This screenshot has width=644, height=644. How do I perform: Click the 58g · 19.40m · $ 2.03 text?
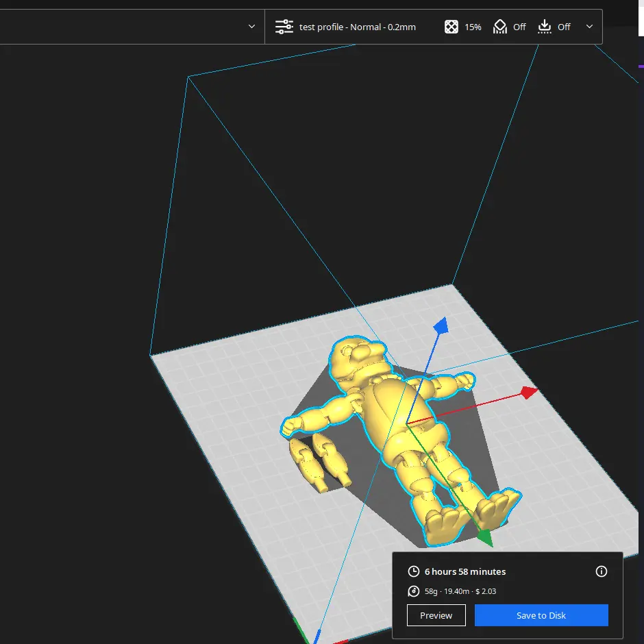(x=460, y=591)
